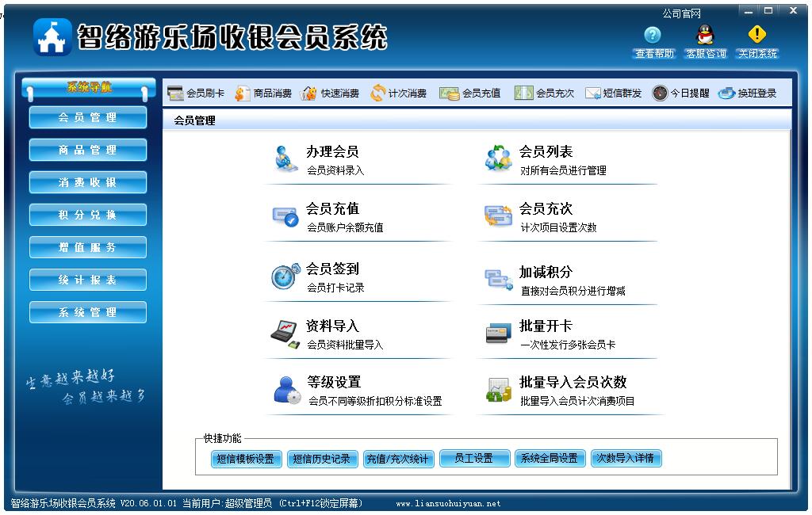Click the 会员打卡记录 description text
The height and width of the screenshot is (515, 812).
click(335, 288)
